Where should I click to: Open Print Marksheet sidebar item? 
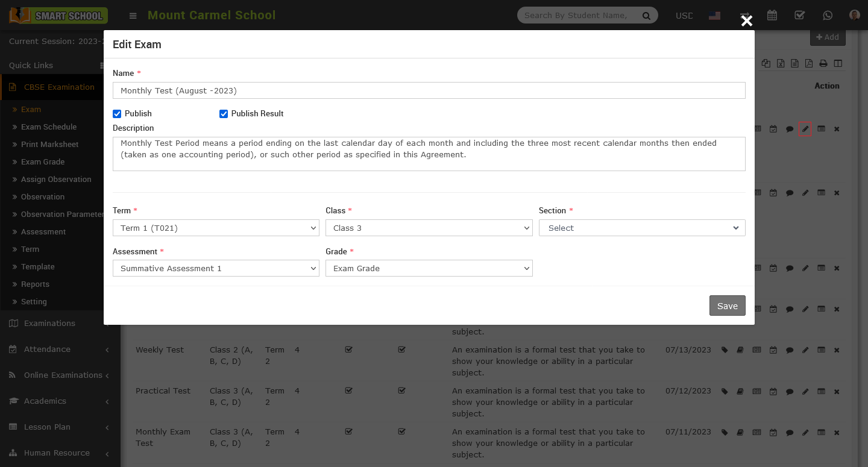49,145
